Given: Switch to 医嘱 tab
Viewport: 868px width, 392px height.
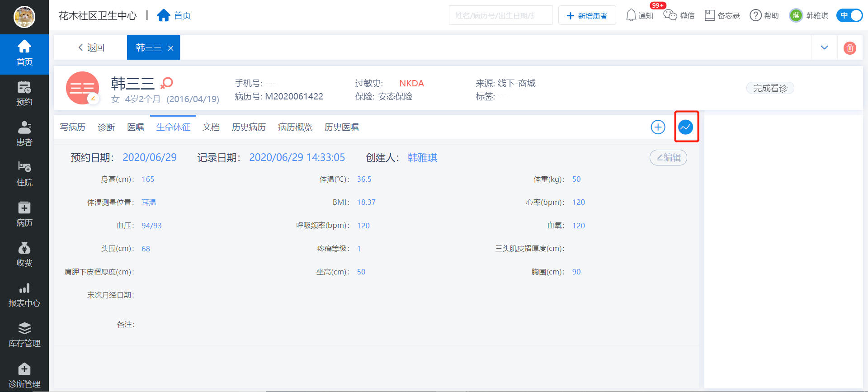Looking at the screenshot, I should [x=136, y=127].
